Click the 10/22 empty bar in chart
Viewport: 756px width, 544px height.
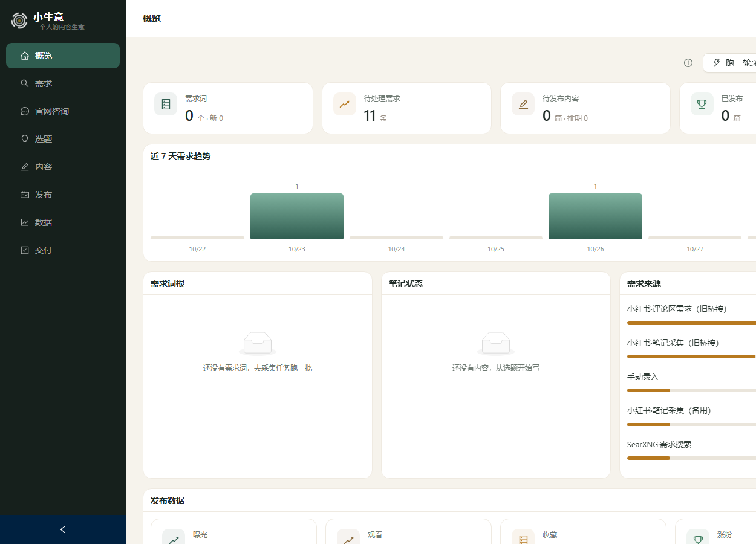pyautogui.click(x=197, y=238)
